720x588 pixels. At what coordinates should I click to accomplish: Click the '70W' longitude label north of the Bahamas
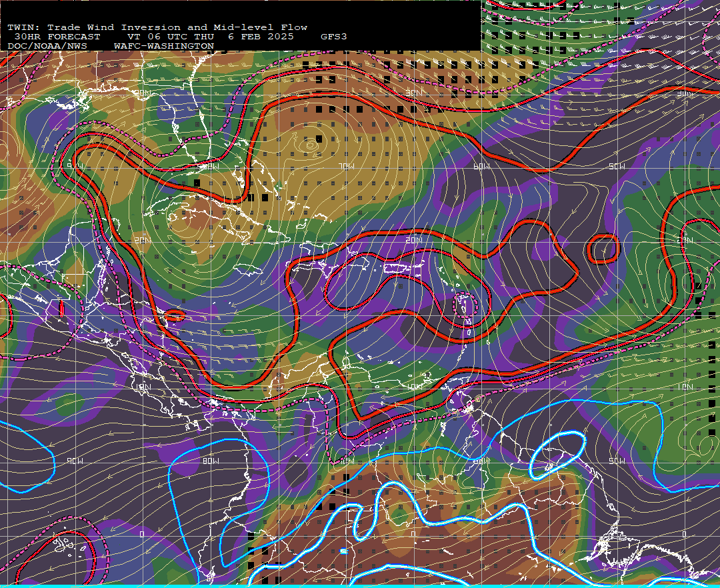click(x=347, y=166)
